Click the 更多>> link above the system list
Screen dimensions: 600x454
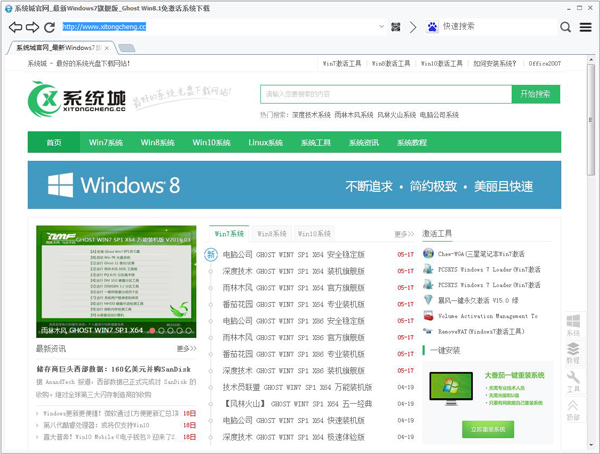point(404,234)
